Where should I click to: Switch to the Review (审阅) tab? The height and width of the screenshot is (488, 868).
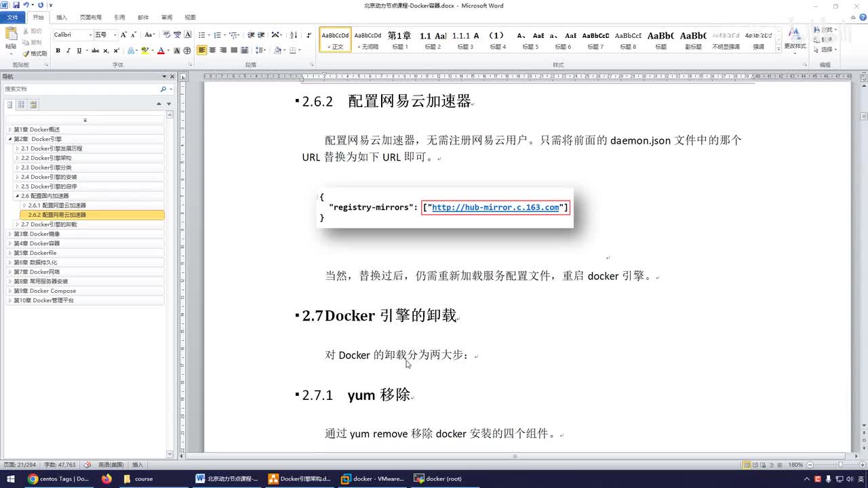(x=167, y=17)
